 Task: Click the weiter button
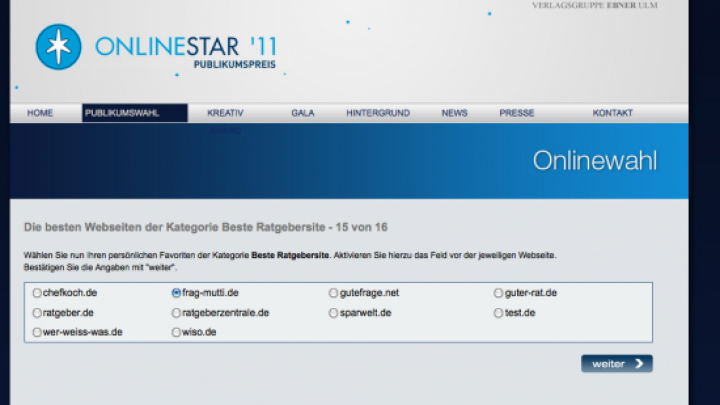coord(617,364)
